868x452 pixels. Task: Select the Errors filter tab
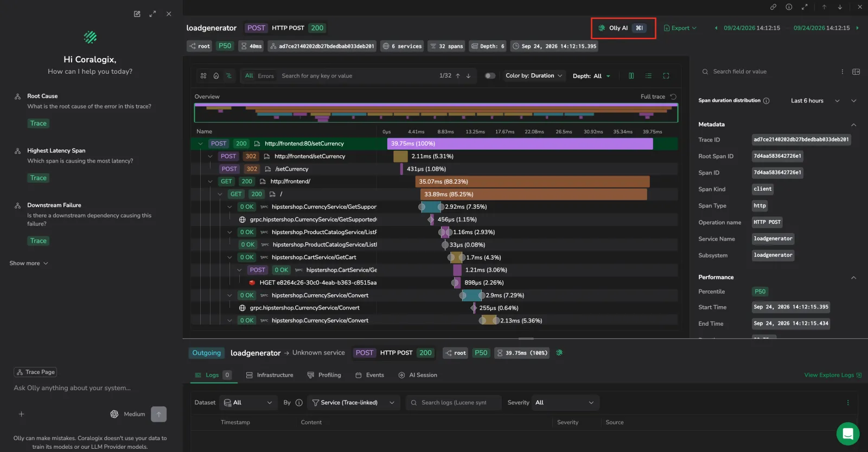click(266, 76)
